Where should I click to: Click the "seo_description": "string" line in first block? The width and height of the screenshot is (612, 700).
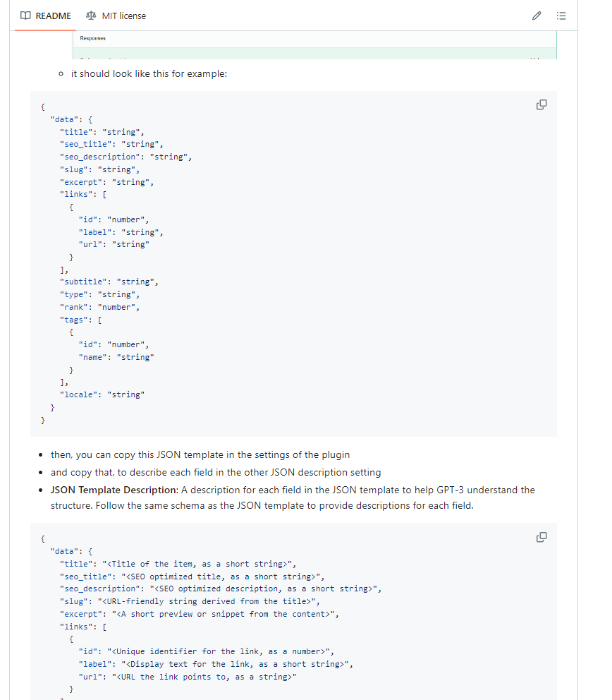point(126,157)
